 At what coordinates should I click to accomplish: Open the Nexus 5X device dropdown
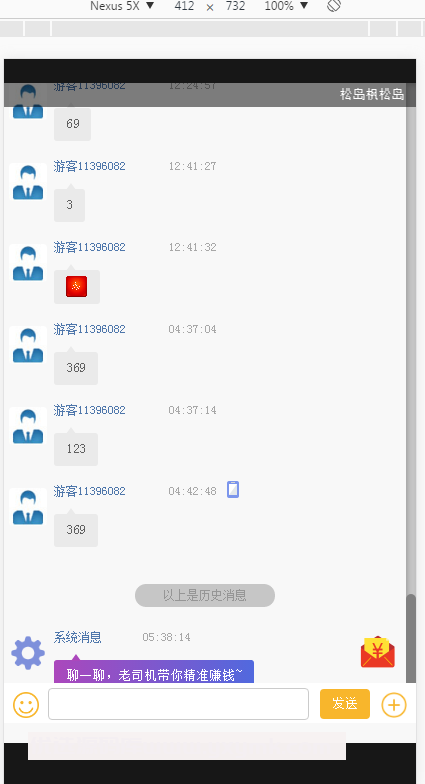[x=122, y=6]
